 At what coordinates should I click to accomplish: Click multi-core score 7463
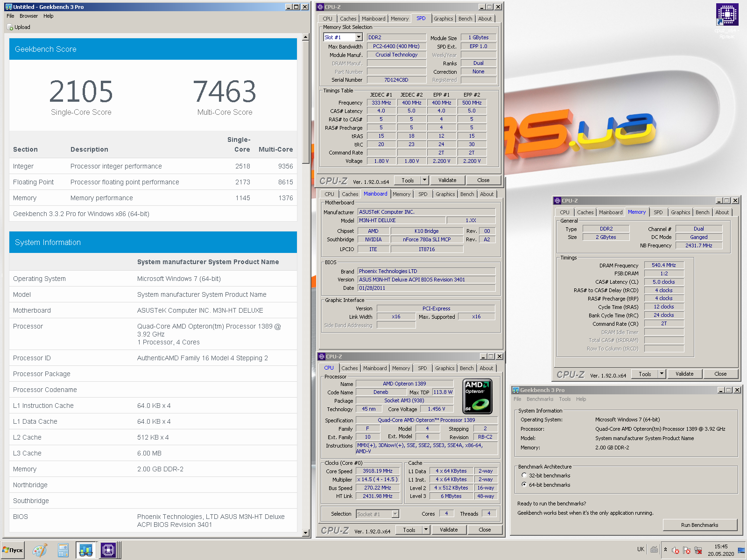(225, 91)
